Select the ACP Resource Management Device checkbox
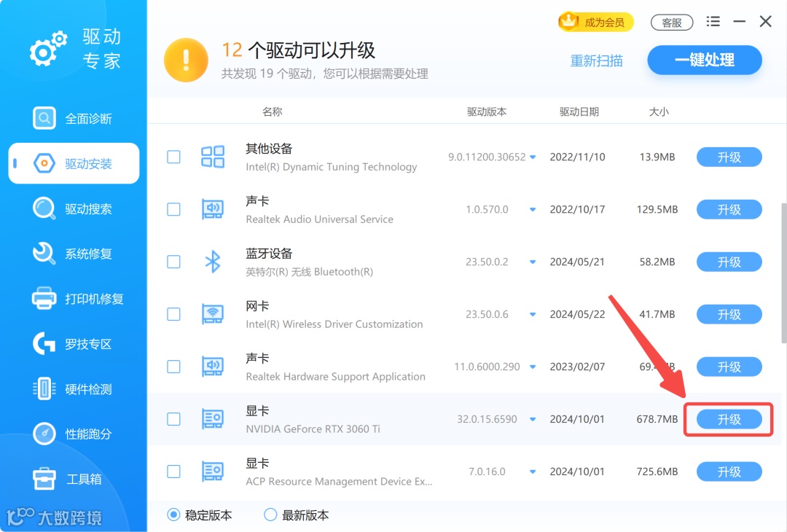This screenshot has height=532, width=787. pyautogui.click(x=173, y=472)
